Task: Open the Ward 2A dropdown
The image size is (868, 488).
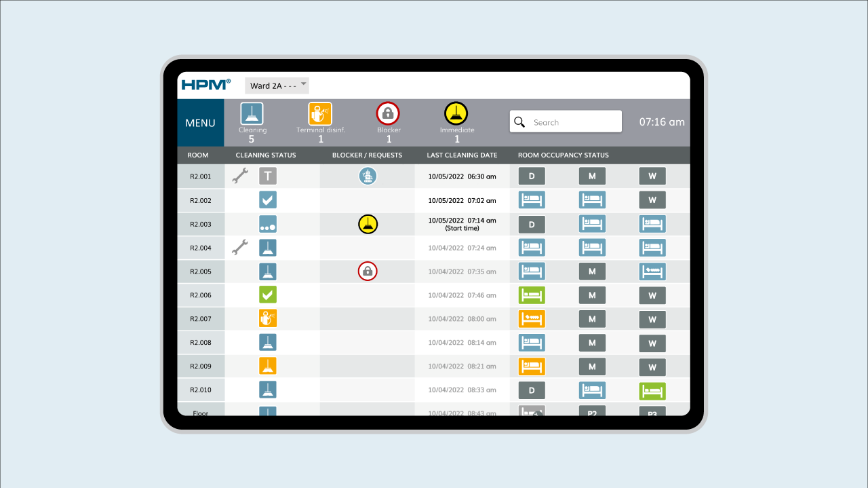Action: coord(277,86)
